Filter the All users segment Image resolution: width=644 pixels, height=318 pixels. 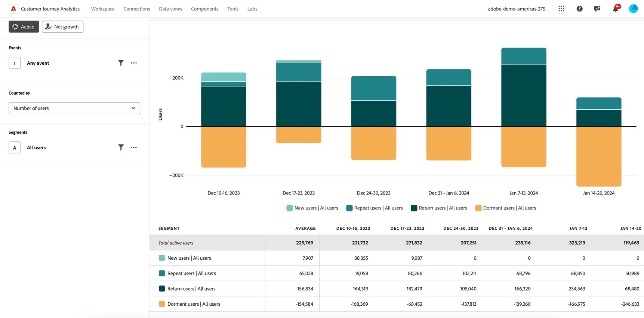121,147
